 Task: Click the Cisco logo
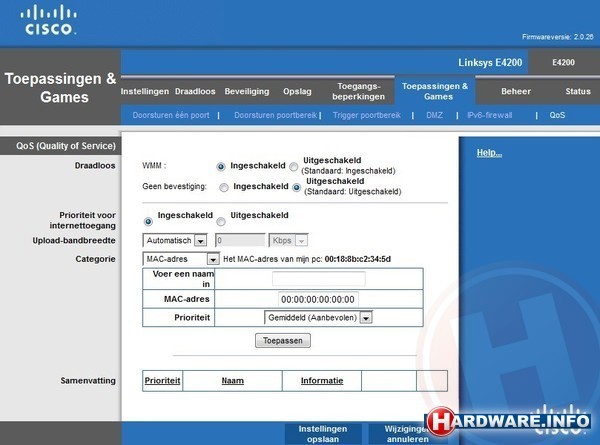pyautogui.click(x=48, y=21)
